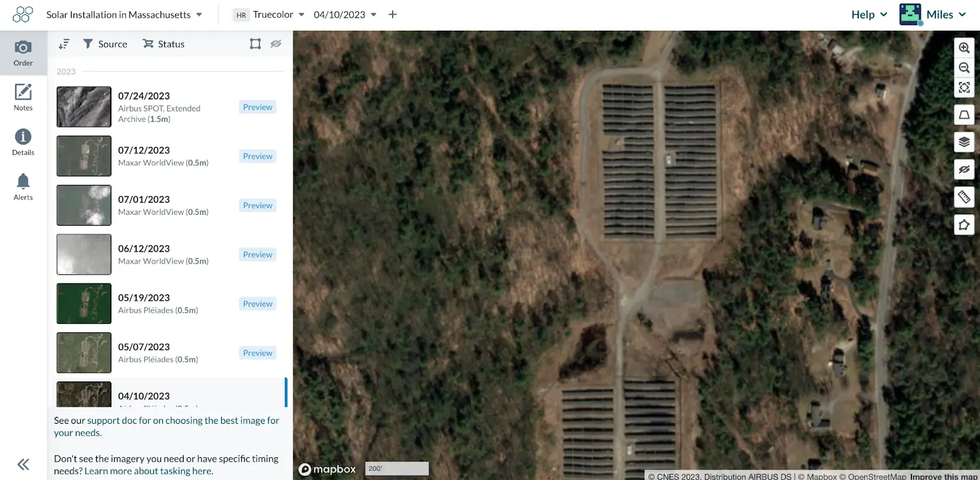Image resolution: width=980 pixels, height=480 pixels.
Task: Select the measure ruler tool
Action: [964, 197]
